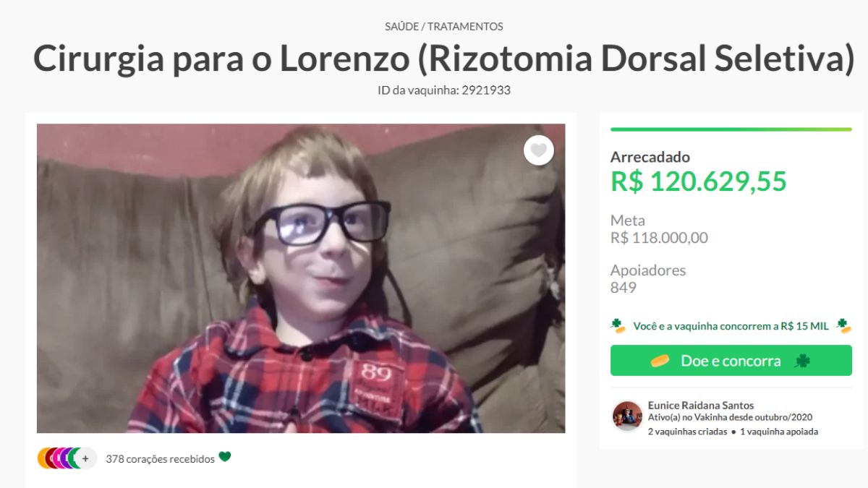868x488 pixels.
Task: Click the coin icon on Doe e concorra
Action: pyautogui.click(x=660, y=361)
